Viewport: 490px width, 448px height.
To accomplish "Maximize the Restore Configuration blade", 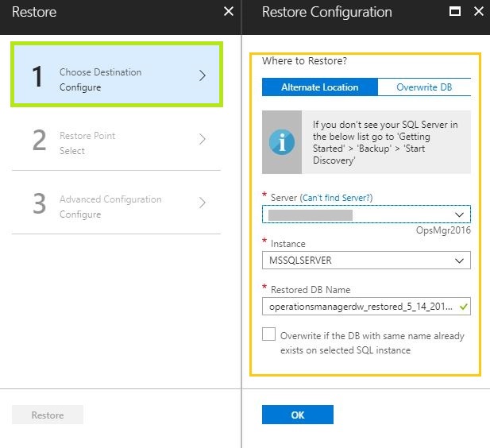I will [x=455, y=12].
